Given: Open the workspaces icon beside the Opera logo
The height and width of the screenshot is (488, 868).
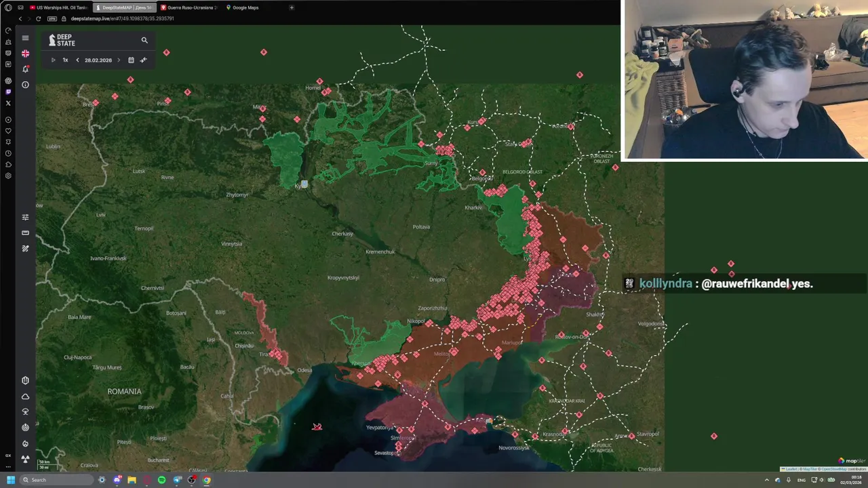Looking at the screenshot, I should click(x=21, y=7).
